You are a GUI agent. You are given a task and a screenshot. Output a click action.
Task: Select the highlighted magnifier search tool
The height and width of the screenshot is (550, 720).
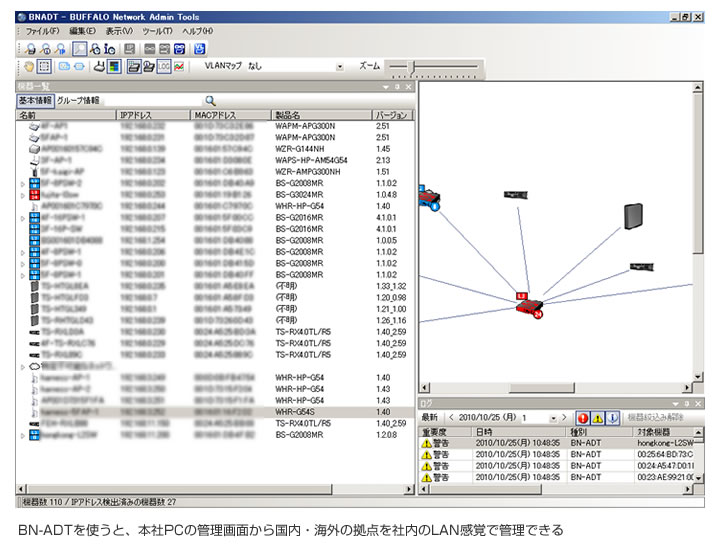80,49
